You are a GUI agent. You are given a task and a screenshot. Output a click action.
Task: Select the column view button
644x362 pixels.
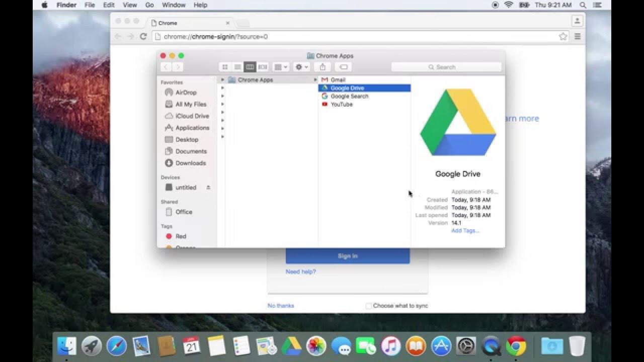point(250,67)
